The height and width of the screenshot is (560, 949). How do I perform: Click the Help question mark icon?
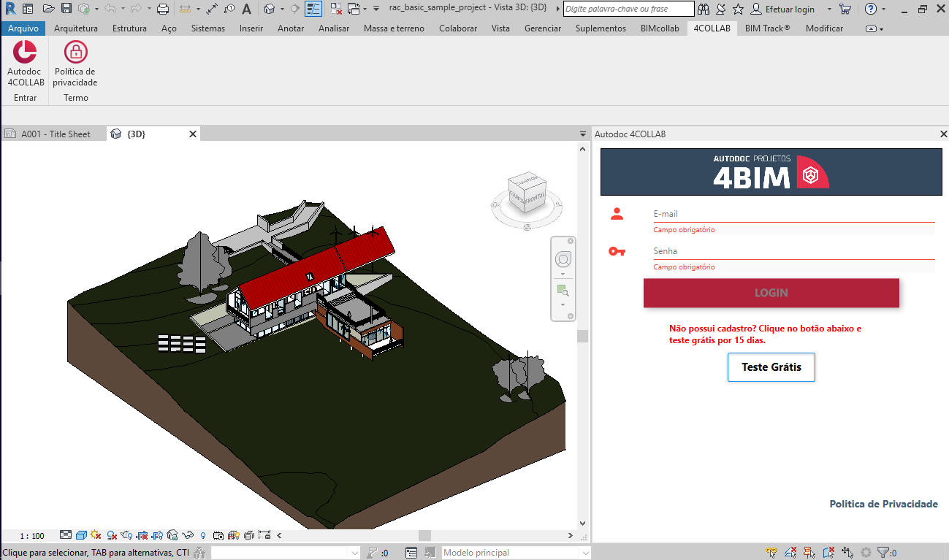(871, 9)
